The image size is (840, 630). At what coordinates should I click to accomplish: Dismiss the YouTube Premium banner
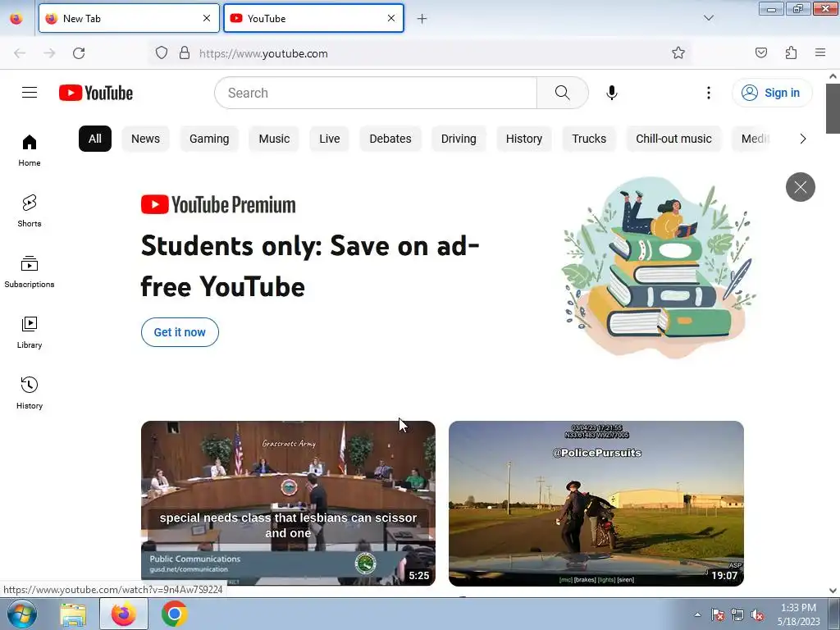click(x=801, y=187)
